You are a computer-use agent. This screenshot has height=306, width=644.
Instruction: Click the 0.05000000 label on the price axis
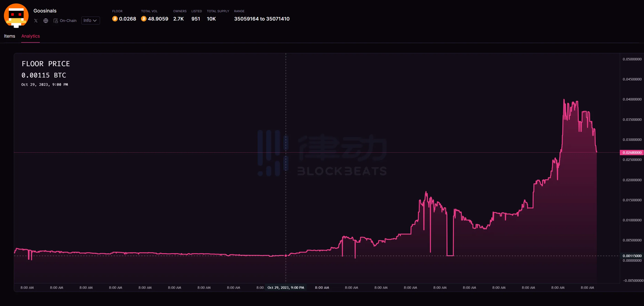[x=632, y=59]
